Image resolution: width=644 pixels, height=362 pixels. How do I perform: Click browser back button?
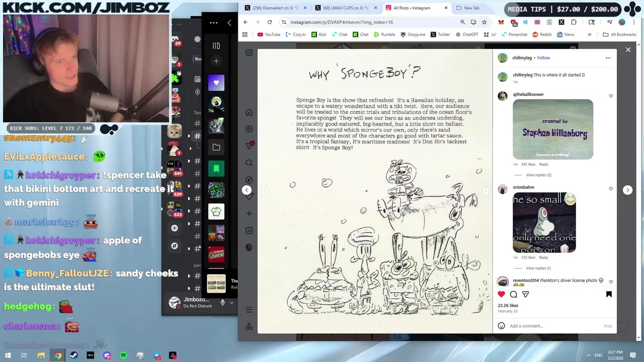click(x=246, y=22)
